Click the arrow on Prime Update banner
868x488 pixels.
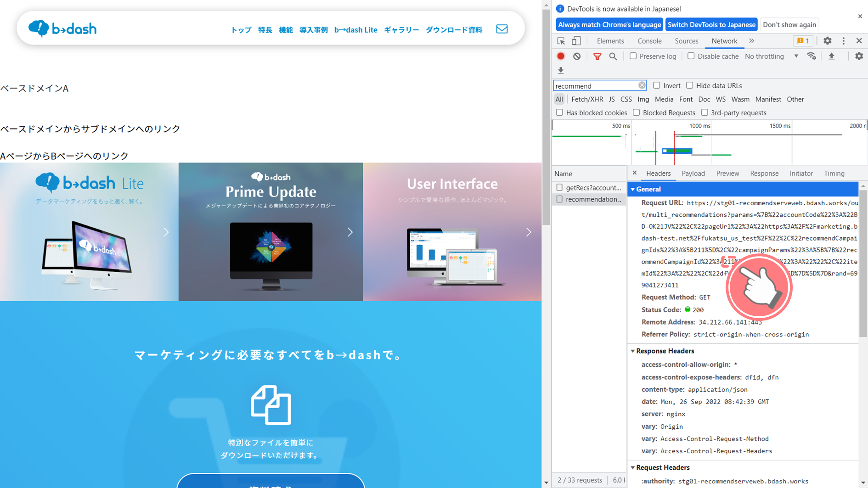[350, 232]
